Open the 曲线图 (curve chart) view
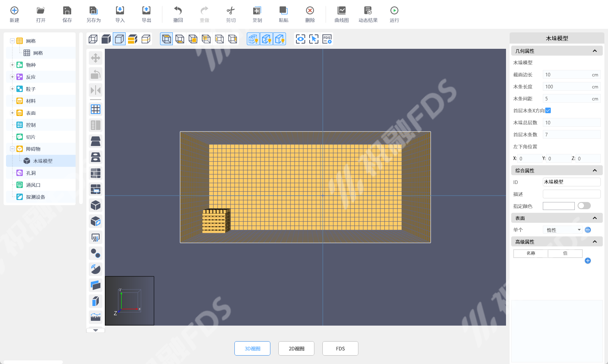 coord(342,11)
